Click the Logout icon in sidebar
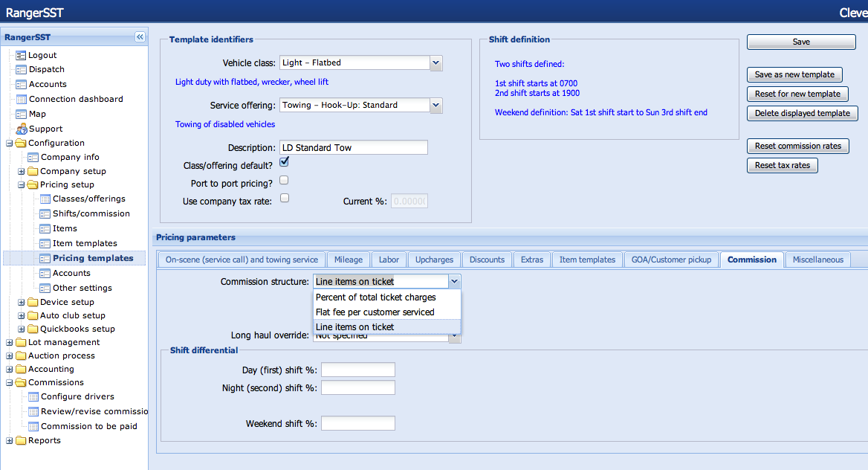The image size is (868, 470). tap(21, 55)
